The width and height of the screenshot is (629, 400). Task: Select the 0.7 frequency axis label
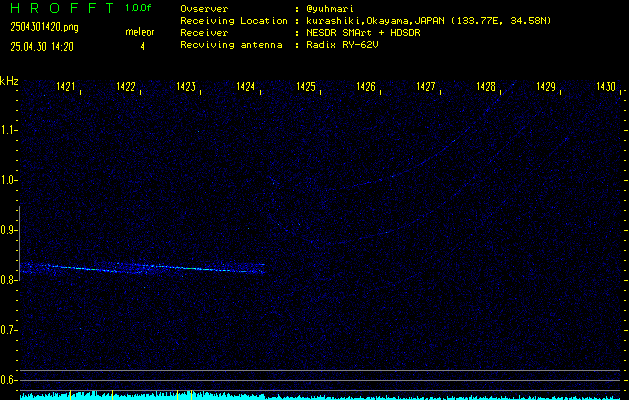[8, 330]
